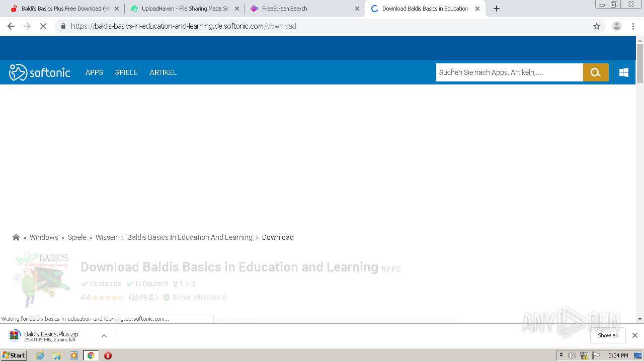This screenshot has width=644, height=362.
Task: Click the red security taskbar icon
Action: click(108, 355)
